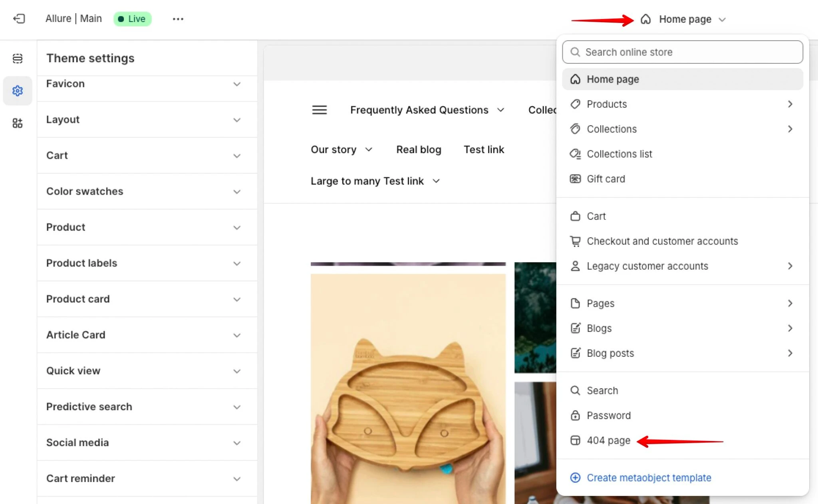Open the App embeds icon in sidebar
818x504 pixels.
(x=18, y=123)
